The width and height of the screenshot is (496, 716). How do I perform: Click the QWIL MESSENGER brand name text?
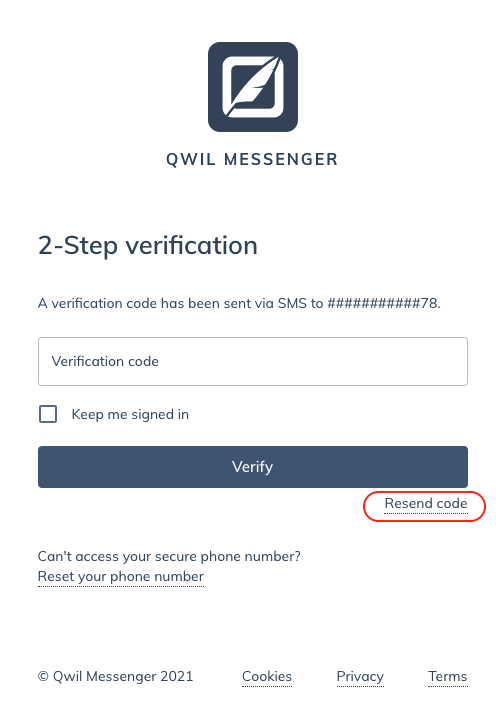coord(252,159)
